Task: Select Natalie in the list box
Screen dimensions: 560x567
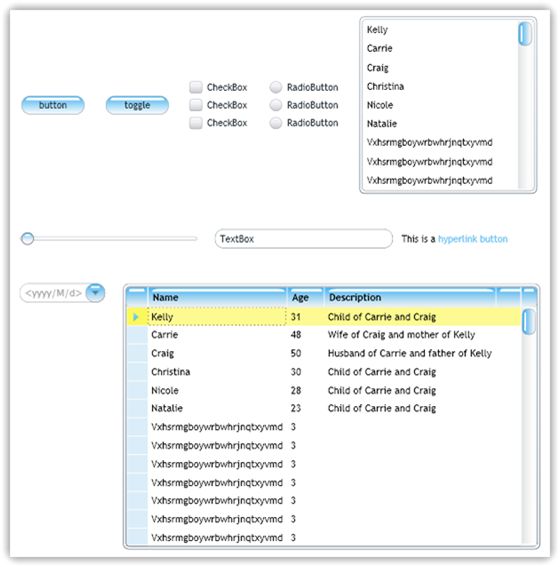Action: (439, 124)
